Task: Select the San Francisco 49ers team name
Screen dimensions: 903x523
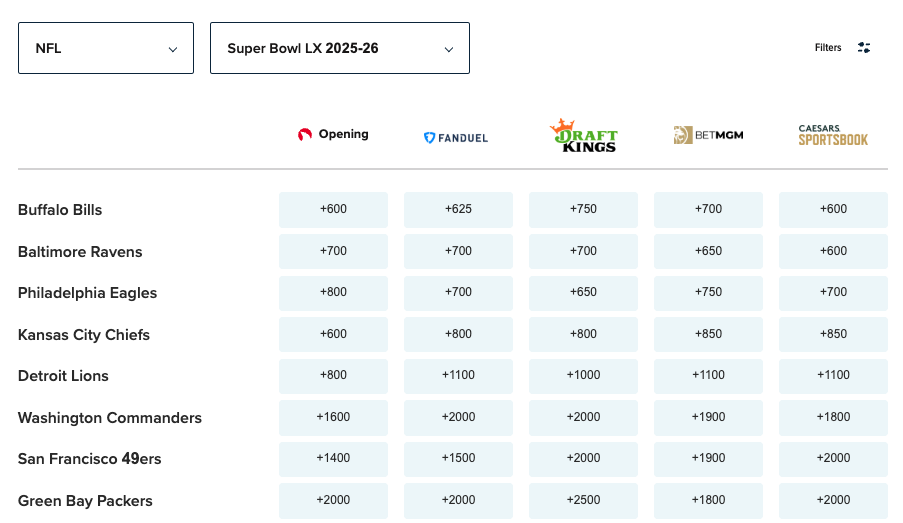Action: point(90,459)
